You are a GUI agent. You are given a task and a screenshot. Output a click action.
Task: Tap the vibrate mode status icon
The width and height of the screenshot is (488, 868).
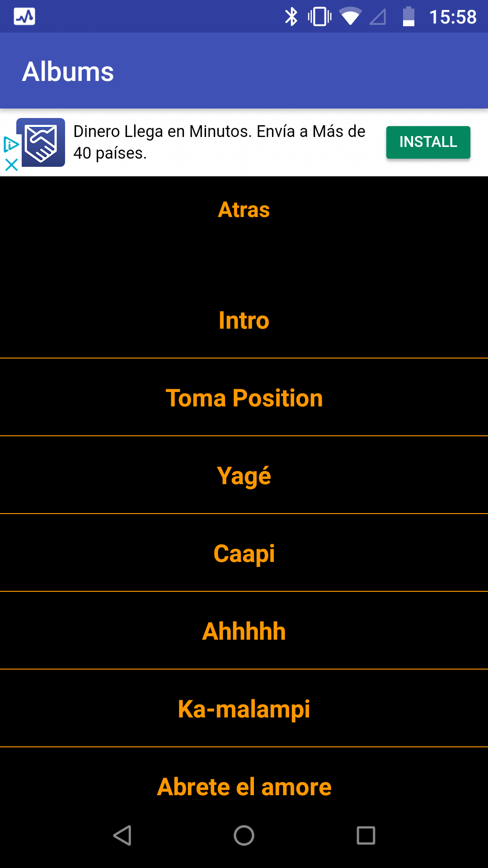pos(319,17)
